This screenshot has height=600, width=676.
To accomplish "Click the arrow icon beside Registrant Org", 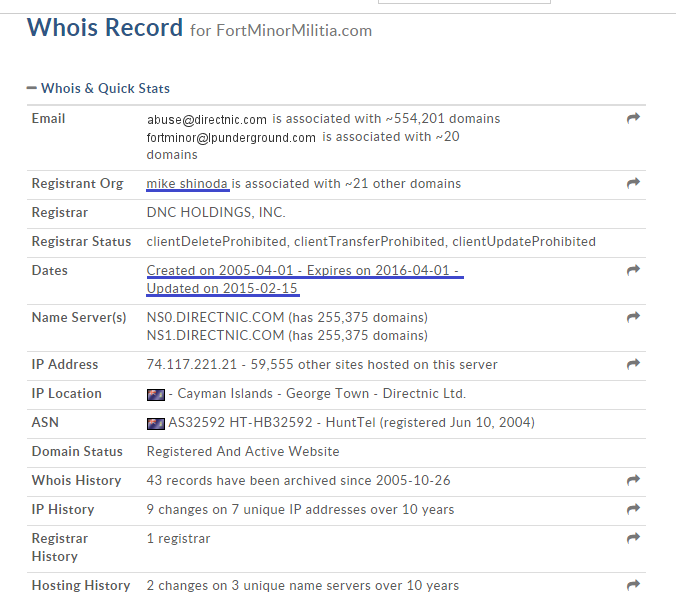I will (x=632, y=184).
